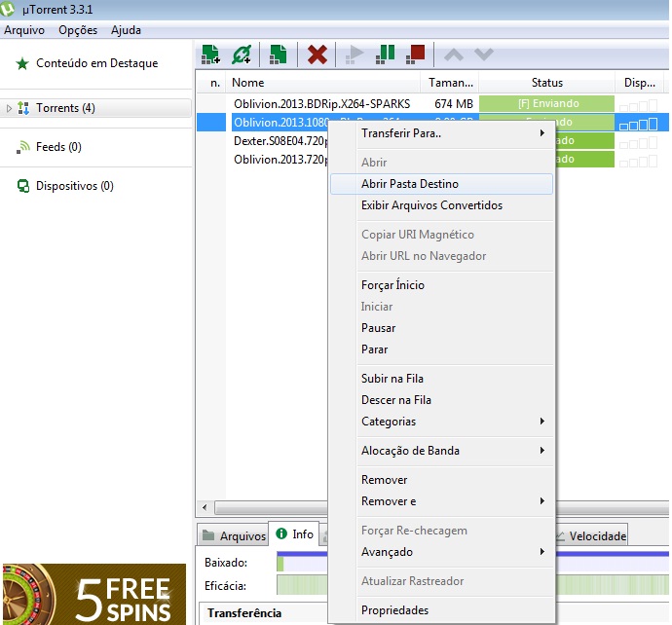The image size is (672, 625).
Task: Choose Subir na Fila
Action: [441, 379]
